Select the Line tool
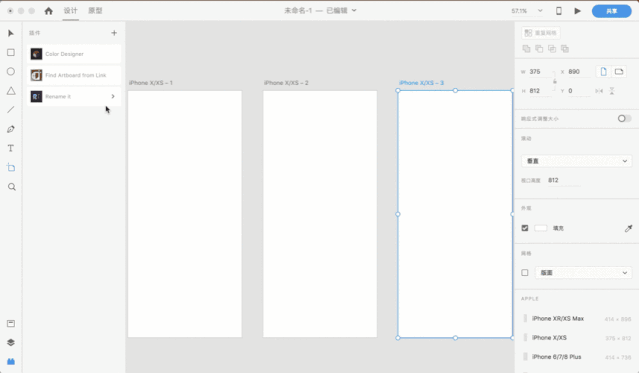This screenshot has width=639, height=373. pos(11,110)
